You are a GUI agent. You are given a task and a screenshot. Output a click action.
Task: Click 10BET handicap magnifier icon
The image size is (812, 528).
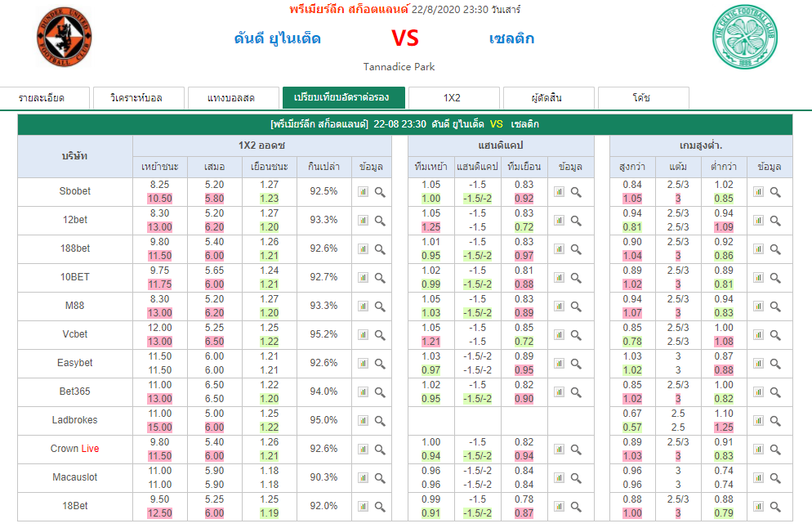click(576, 278)
